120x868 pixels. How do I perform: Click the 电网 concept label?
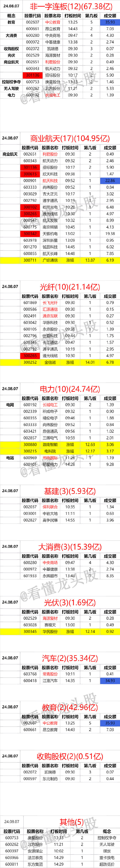(10, 405)
